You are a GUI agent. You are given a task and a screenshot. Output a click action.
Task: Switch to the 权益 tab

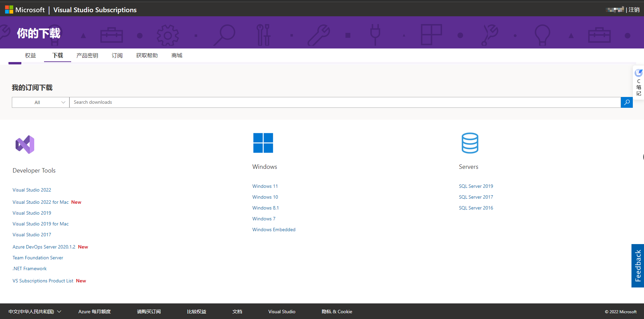(30, 55)
